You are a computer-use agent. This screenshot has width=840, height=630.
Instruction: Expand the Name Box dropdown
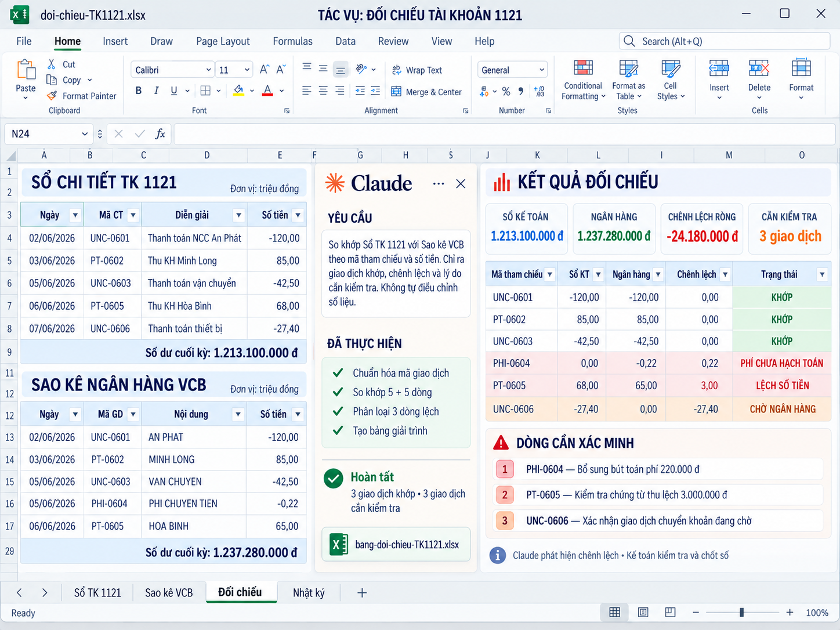pyautogui.click(x=85, y=134)
